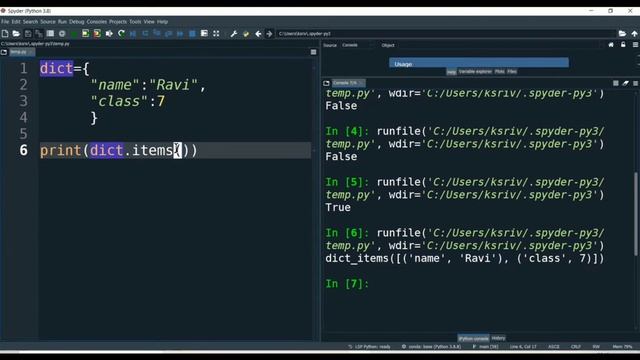Click the debug step-return icon

tap(169, 33)
